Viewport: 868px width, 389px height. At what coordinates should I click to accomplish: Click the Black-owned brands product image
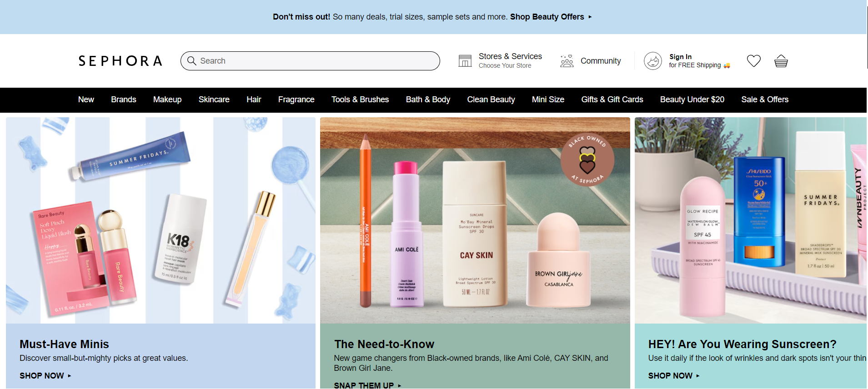(x=475, y=220)
